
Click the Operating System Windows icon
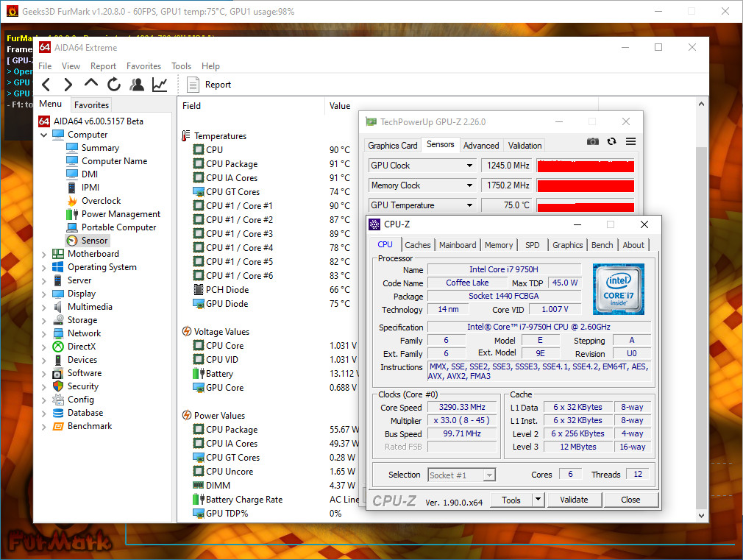[x=58, y=267]
